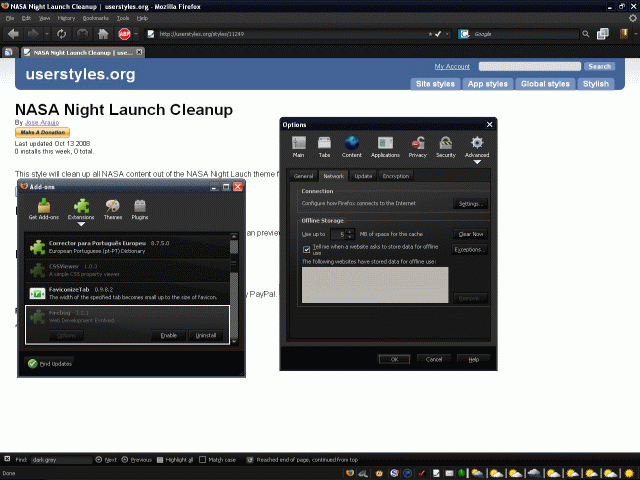The width and height of the screenshot is (640, 480).
Task: Click Uninstall for the Firebug extension
Action: point(206,336)
